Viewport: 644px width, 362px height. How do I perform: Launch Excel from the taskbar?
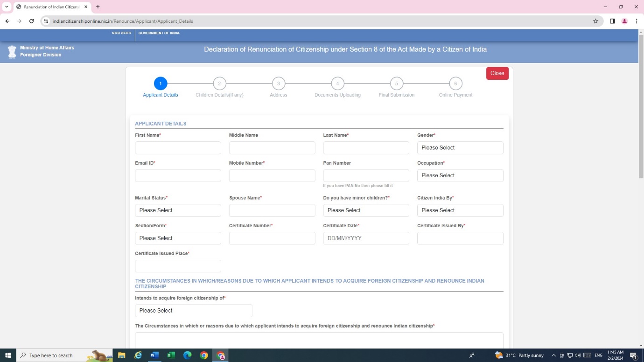171,355
